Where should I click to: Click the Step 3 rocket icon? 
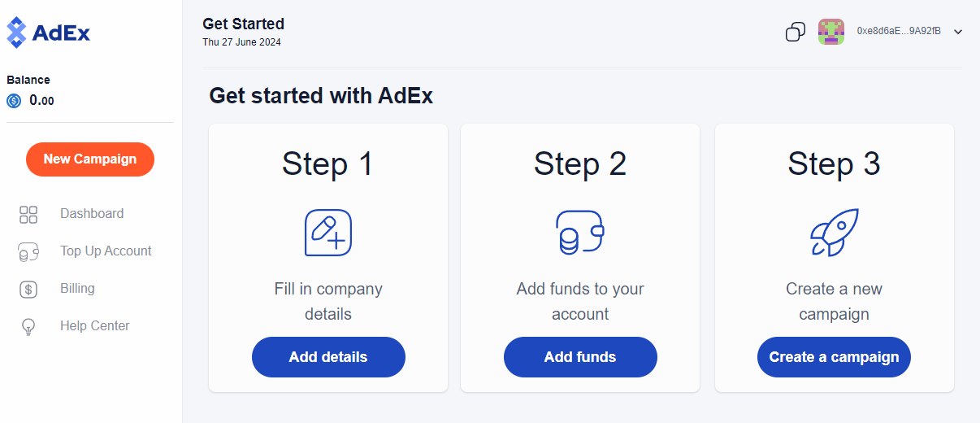[835, 233]
